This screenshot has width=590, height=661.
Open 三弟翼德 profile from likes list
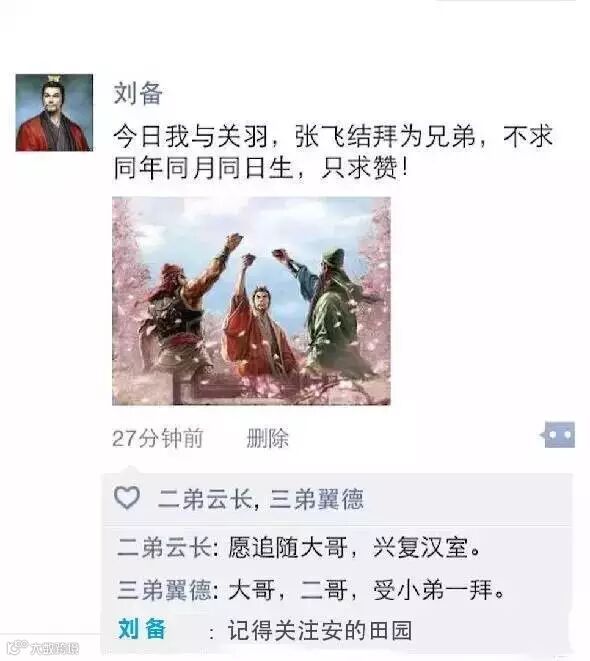coord(316,499)
